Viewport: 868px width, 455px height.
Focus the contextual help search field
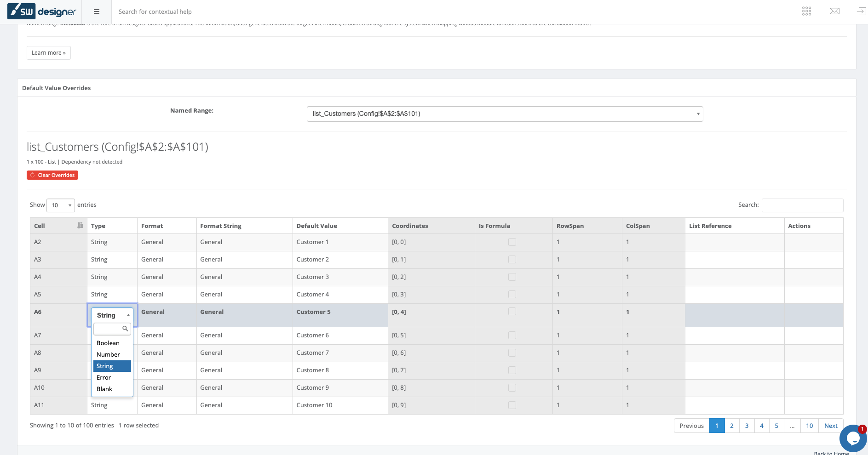pos(155,11)
